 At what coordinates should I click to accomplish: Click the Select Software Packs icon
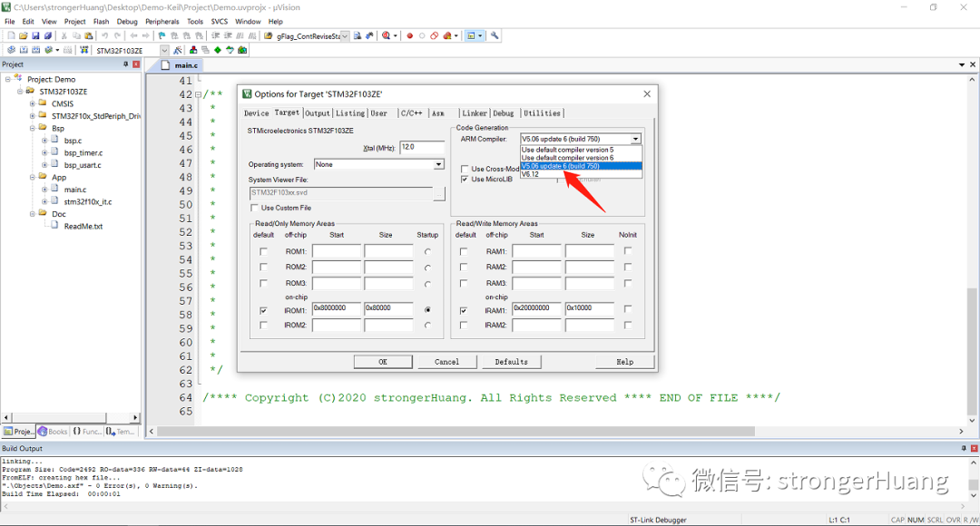coord(230,50)
